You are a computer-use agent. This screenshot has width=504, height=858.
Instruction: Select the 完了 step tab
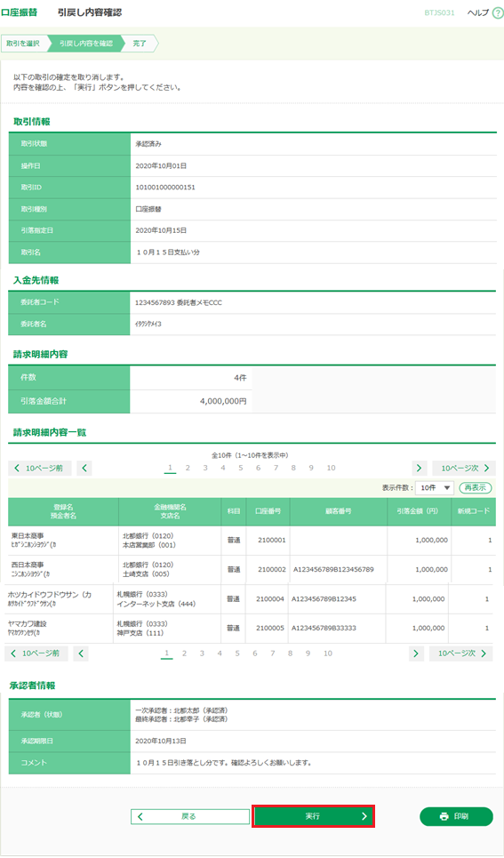[140, 44]
